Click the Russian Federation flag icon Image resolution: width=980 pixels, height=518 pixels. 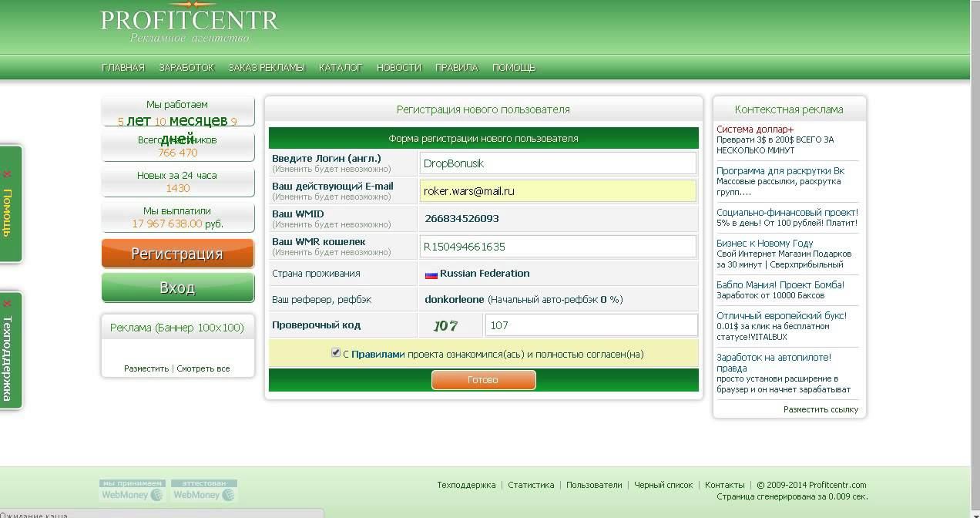tap(431, 274)
